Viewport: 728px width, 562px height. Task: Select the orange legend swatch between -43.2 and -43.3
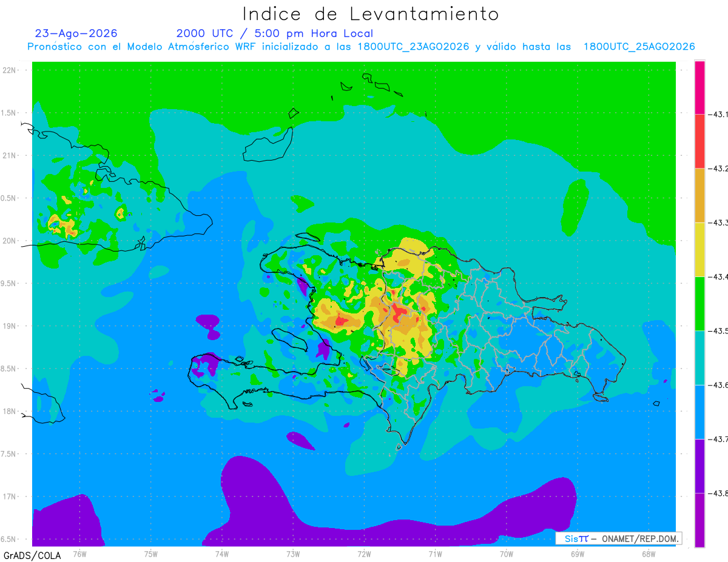tap(699, 195)
